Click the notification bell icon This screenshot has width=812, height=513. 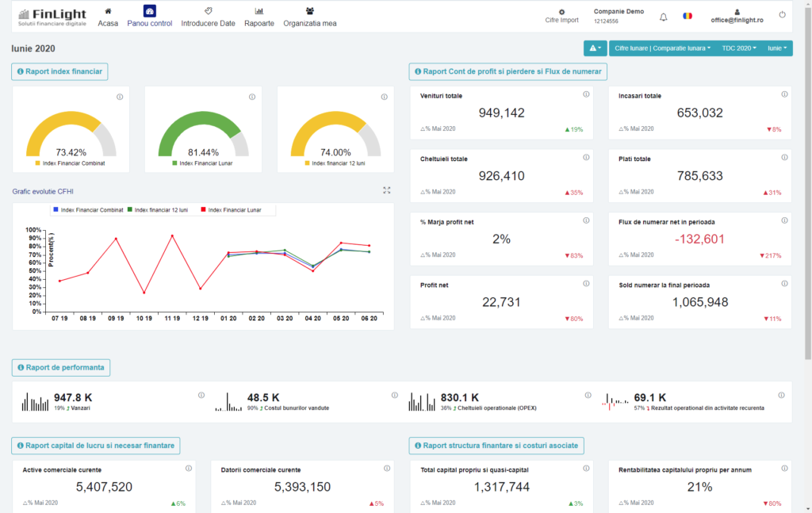click(x=663, y=17)
